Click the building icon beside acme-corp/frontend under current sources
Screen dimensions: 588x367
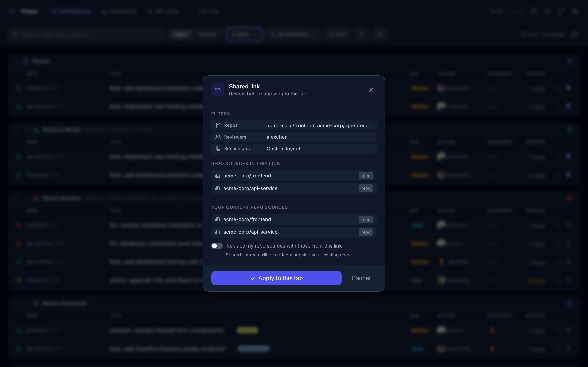point(217,219)
